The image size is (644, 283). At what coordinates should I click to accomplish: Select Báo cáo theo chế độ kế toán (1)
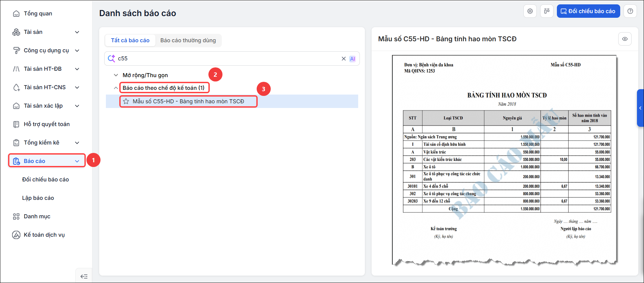[164, 88]
